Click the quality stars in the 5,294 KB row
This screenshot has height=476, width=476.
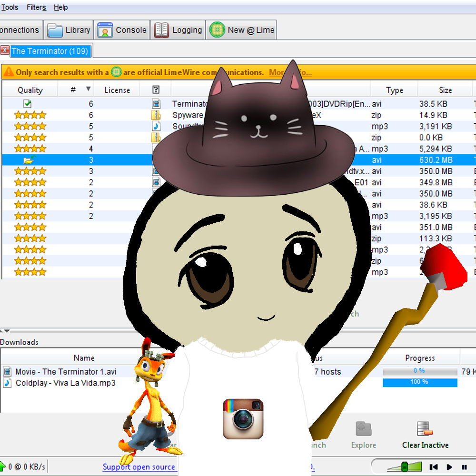tap(30, 149)
